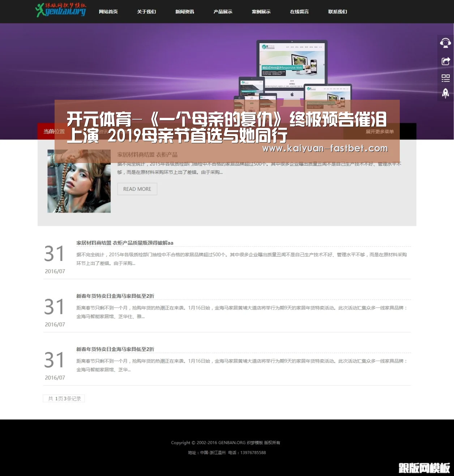454x476 pixels.
Task: Open 网站首页 menu item
Action: click(x=108, y=12)
